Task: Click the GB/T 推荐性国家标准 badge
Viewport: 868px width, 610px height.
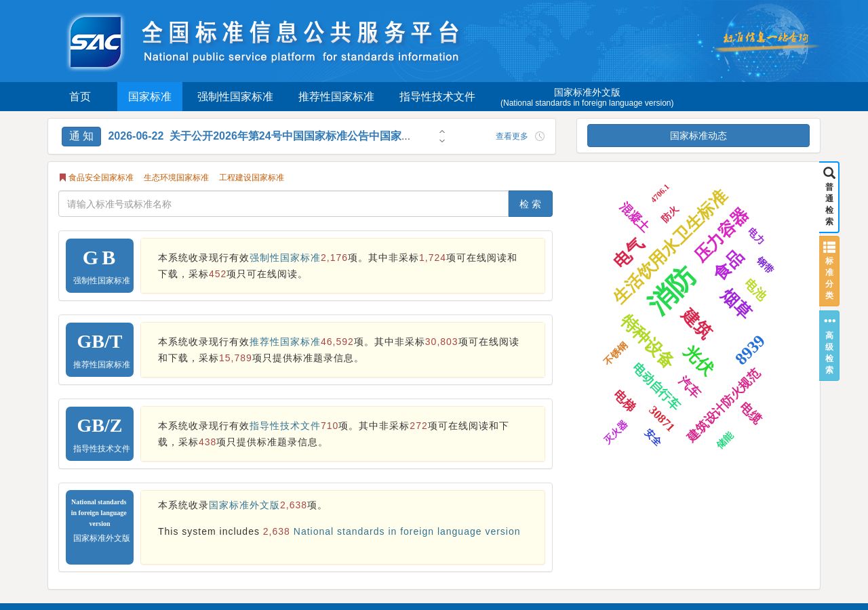Action: pyautogui.click(x=100, y=350)
